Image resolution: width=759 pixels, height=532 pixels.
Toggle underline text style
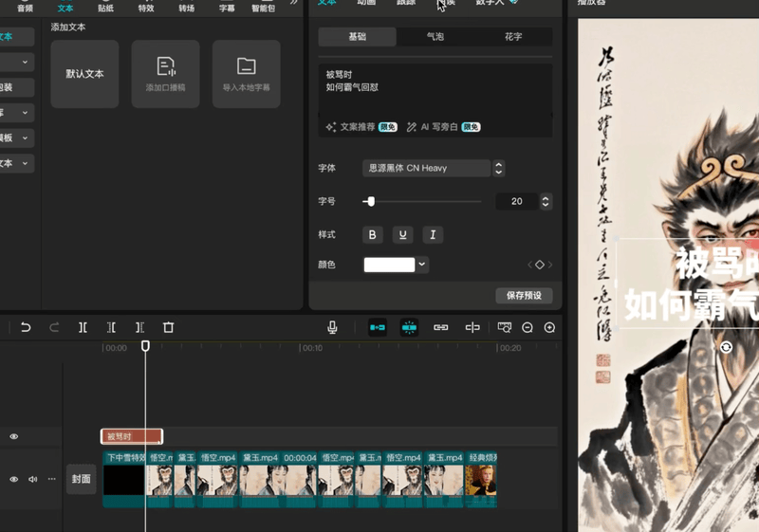(x=403, y=234)
